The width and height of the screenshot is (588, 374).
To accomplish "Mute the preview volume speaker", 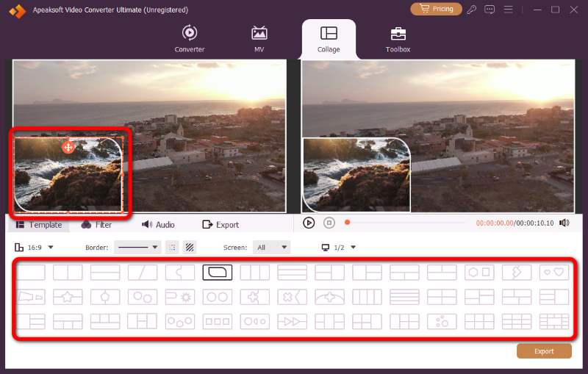I will (564, 223).
